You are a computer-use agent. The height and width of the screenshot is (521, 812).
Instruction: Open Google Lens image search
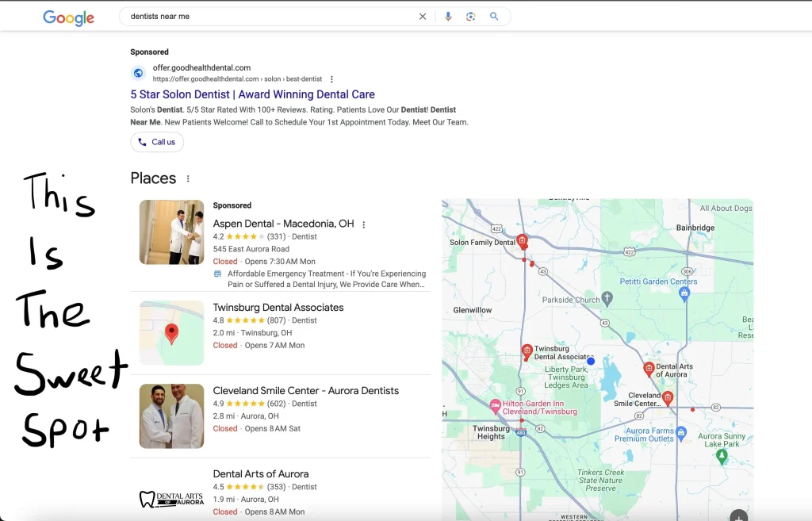[x=471, y=17]
